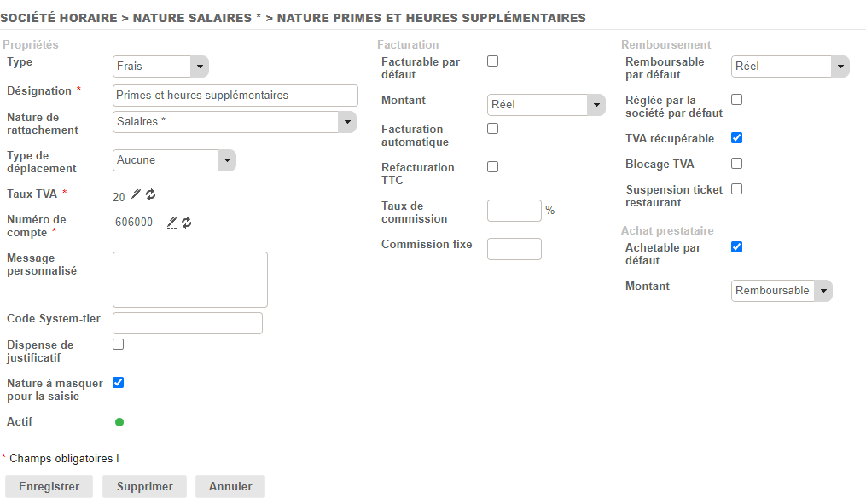
Task: Expand the Type de déplacement dropdown
Action: (174, 160)
